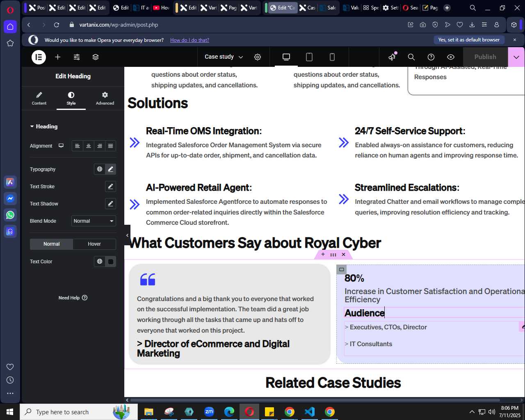The image size is (525, 420).
Task: Expand Publish options arrow
Action: (x=516, y=57)
